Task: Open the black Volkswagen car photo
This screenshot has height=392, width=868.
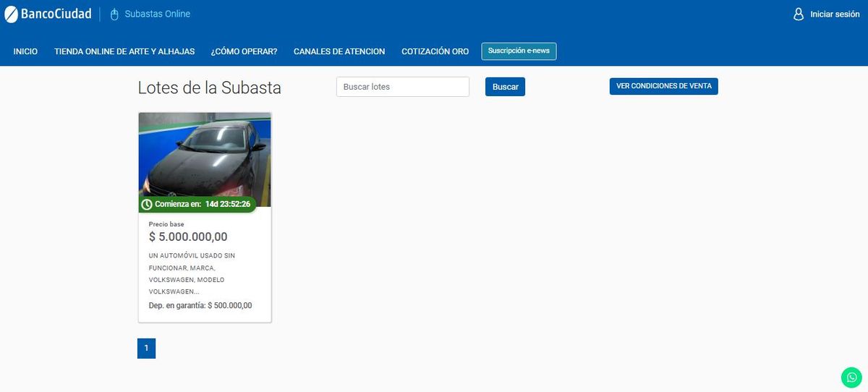Action: [x=205, y=155]
